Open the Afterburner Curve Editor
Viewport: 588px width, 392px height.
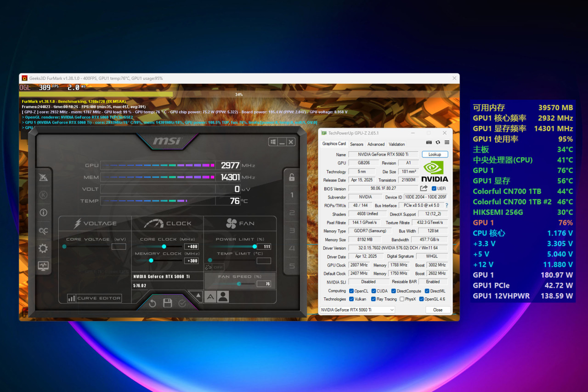pos(94,298)
